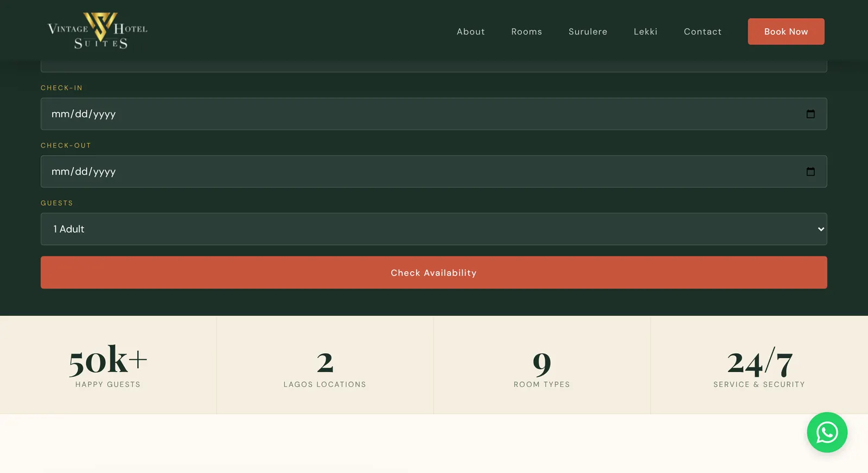
Task: Click the CHECK-IN field label
Action: tap(62, 88)
